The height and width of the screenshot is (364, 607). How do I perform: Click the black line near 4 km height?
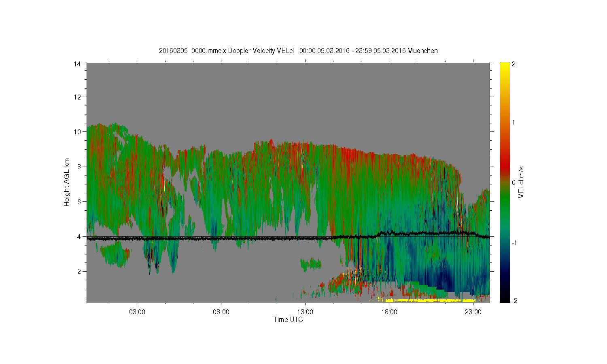[x=288, y=238]
